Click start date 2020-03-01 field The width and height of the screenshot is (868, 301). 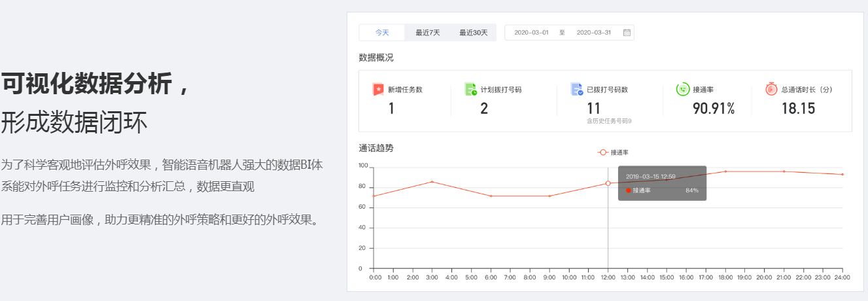[x=531, y=33]
